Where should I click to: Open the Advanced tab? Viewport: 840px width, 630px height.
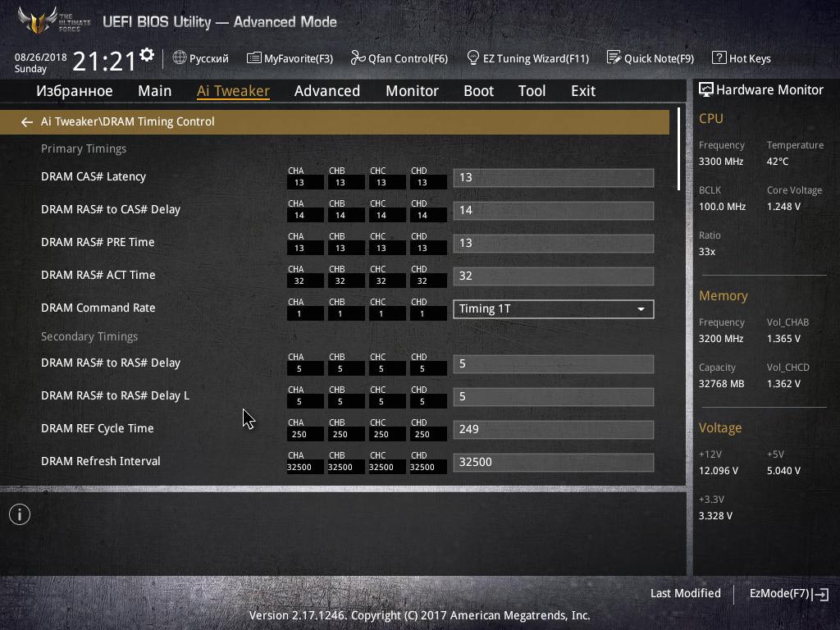pos(327,91)
